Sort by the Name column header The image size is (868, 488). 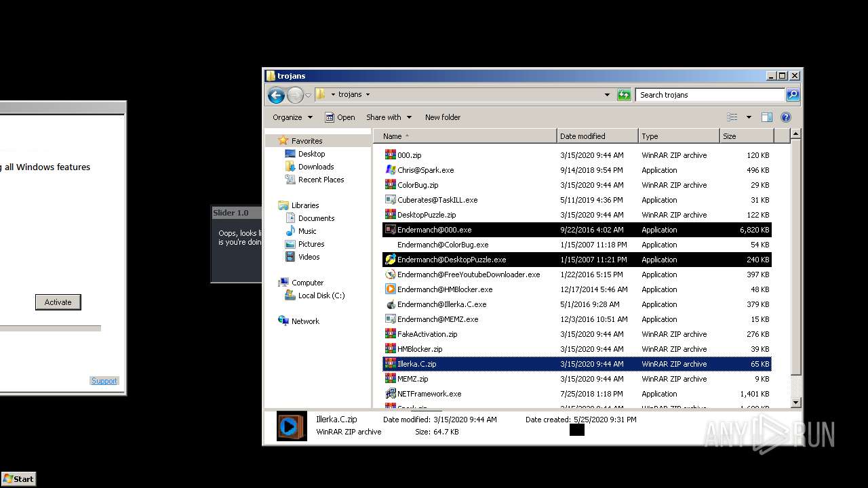point(465,136)
